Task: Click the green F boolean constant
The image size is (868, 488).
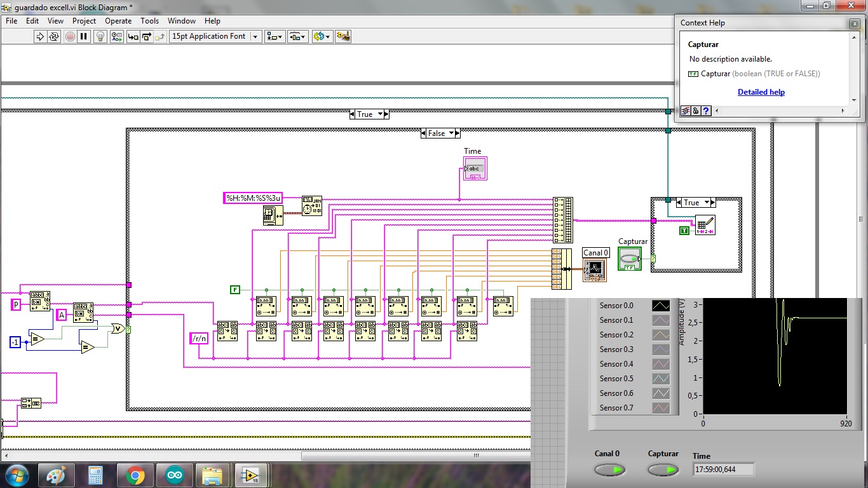Action: coord(235,290)
